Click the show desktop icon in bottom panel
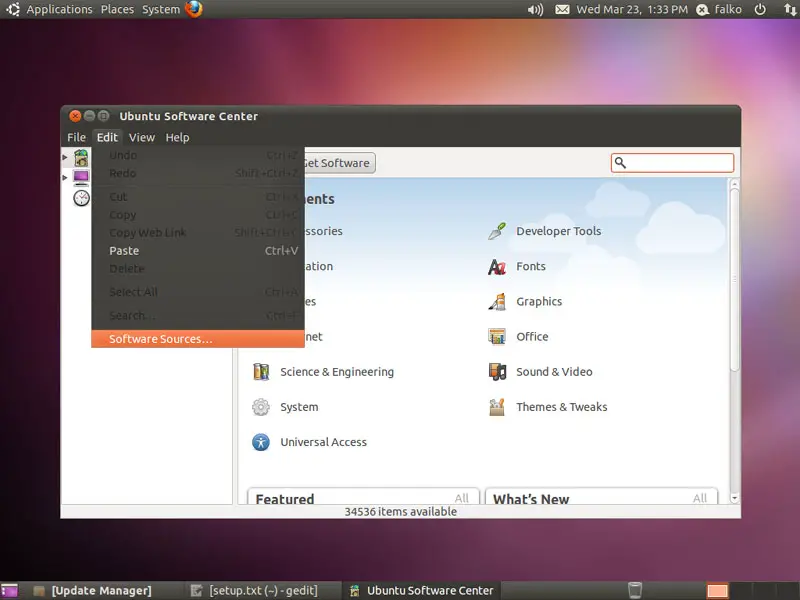Viewport: 800px width, 600px height. 9,591
